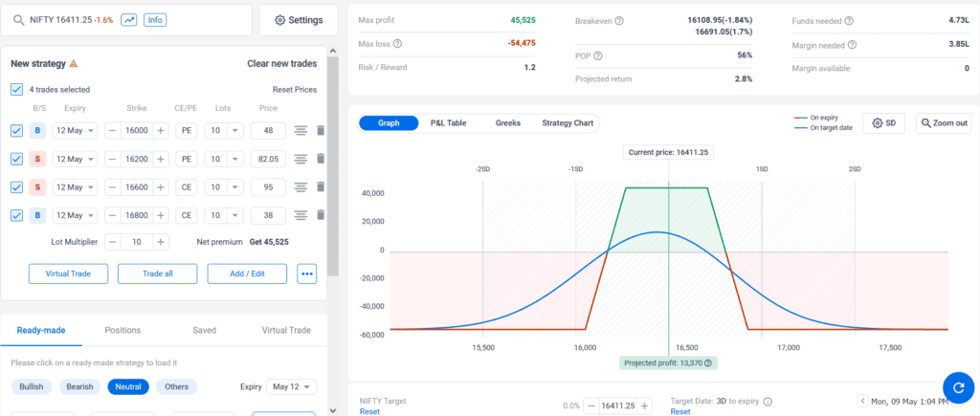
Task: Decrease NIFTY Target value with minus
Action: tap(591, 406)
